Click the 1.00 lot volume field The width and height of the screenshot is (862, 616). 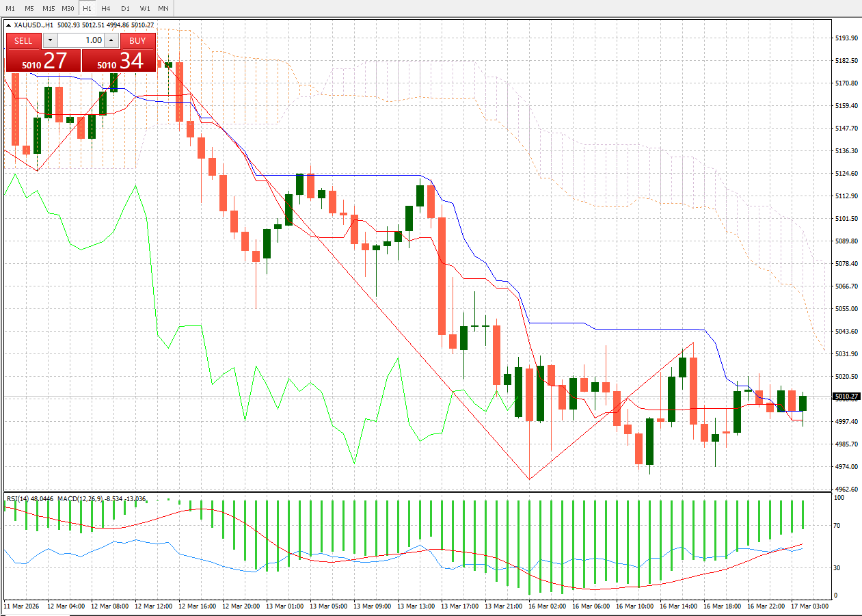pos(82,40)
